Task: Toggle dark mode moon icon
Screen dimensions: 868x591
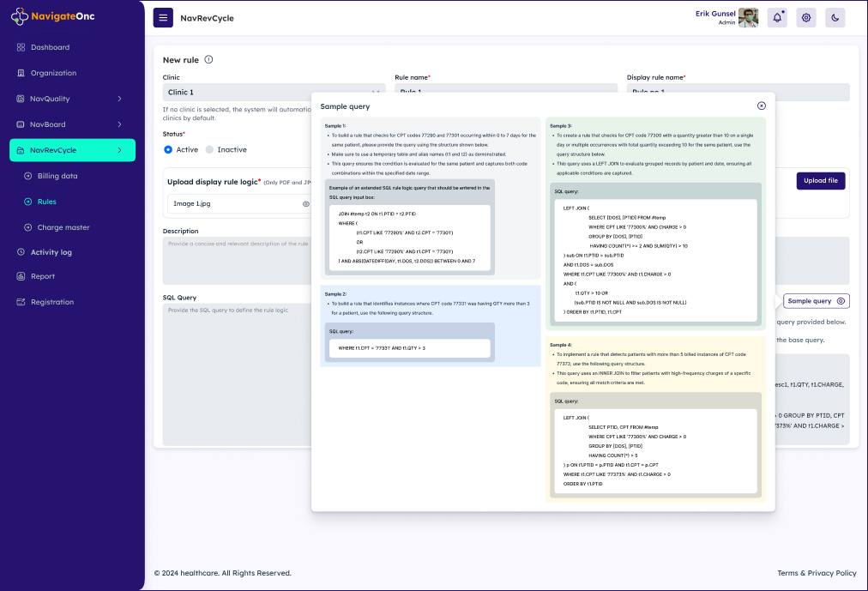Action: (x=835, y=18)
